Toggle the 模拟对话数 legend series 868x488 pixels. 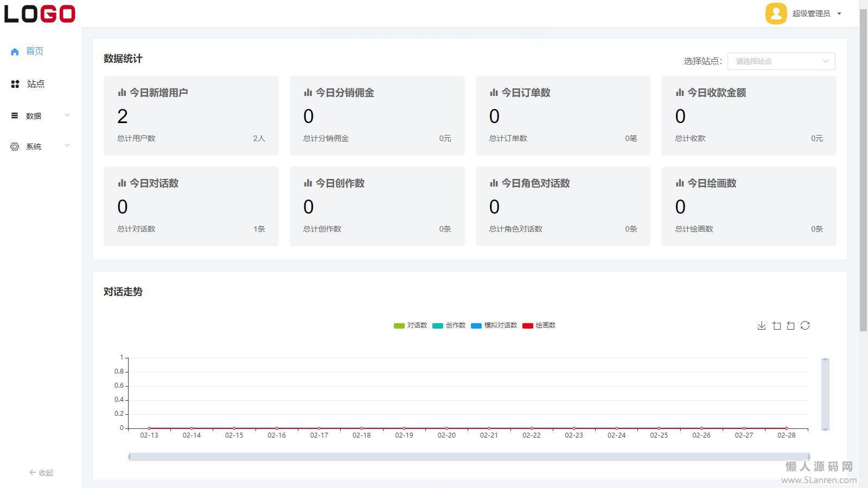pos(494,325)
